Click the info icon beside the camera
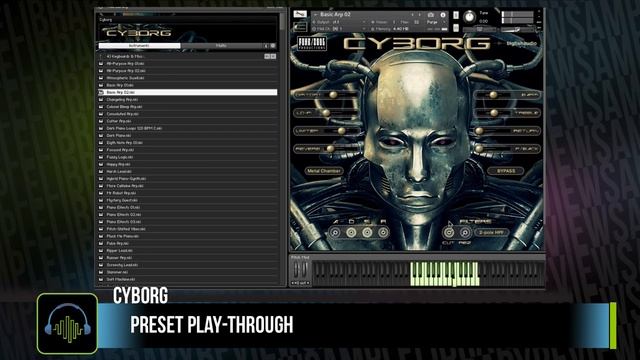This screenshot has width=640, height=360. [x=443, y=15]
